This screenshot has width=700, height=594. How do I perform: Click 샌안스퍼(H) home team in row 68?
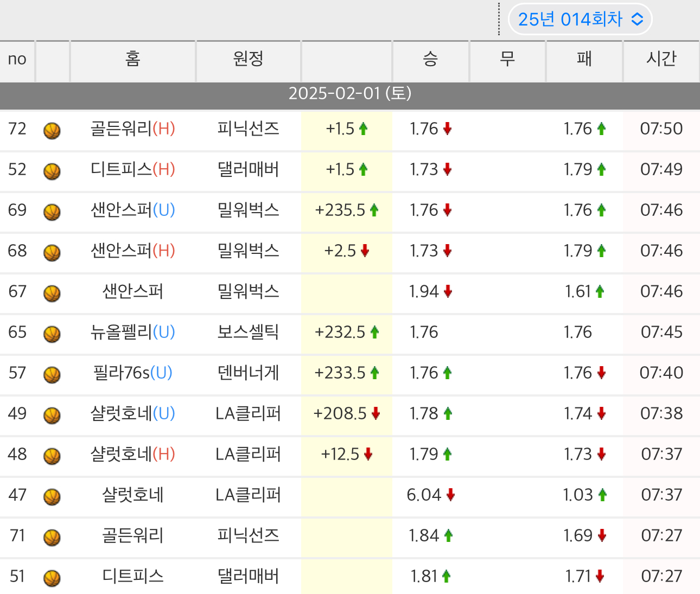point(133,251)
